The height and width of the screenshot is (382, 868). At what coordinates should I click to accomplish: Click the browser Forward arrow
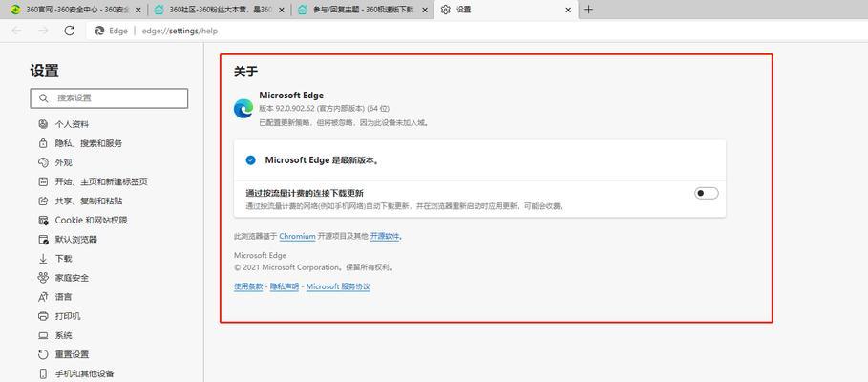click(43, 31)
